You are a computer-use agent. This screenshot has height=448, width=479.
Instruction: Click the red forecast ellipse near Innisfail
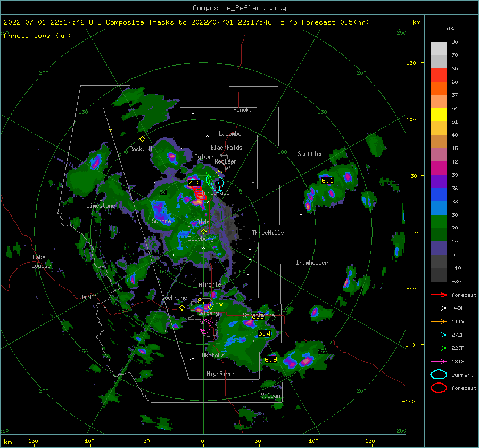tap(200, 194)
